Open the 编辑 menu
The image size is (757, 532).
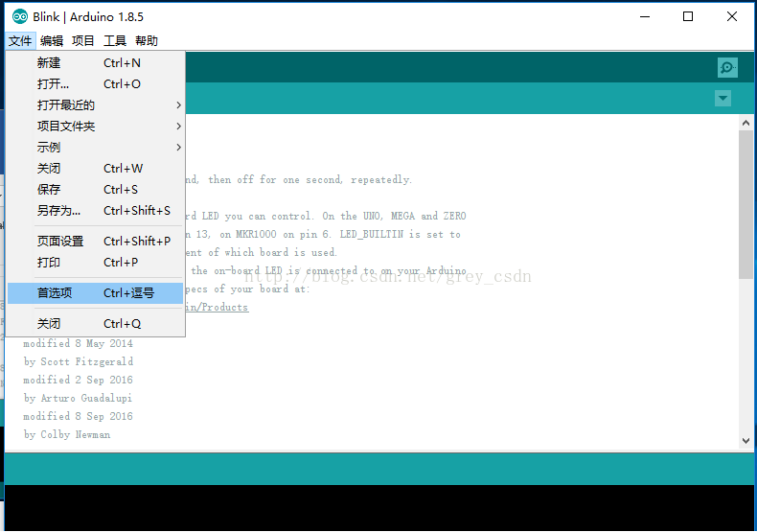click(52, 41)
